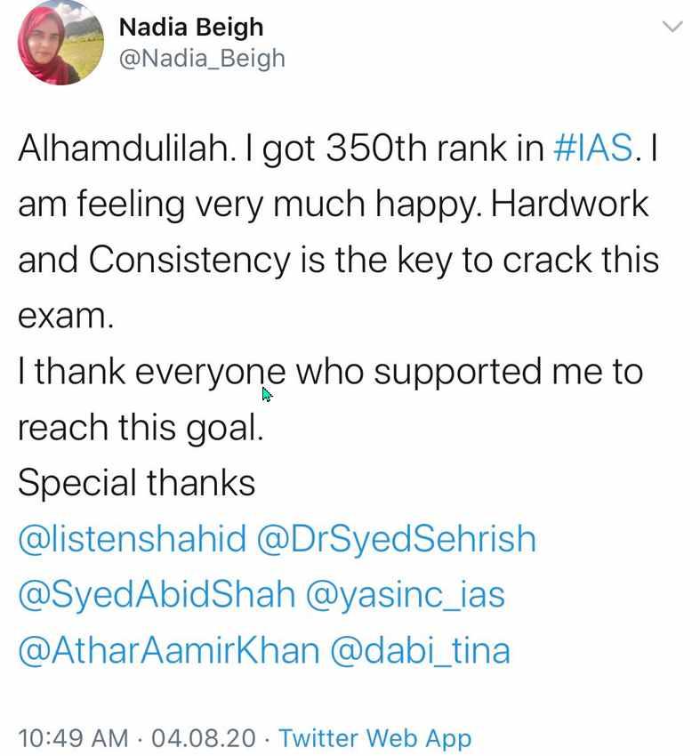
Task: Click the @Nadia_Beigh handle
Action: tap(201, 59)
